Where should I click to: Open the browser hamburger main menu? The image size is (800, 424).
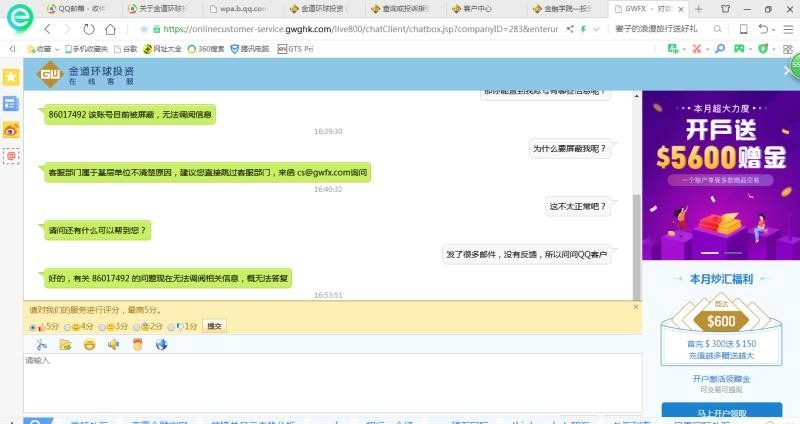click(787, 29)
